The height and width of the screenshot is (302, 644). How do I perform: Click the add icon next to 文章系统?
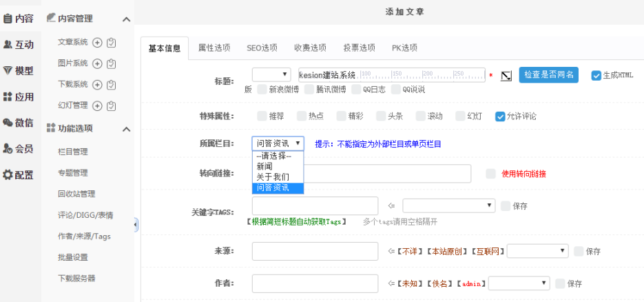pos(97,43)
